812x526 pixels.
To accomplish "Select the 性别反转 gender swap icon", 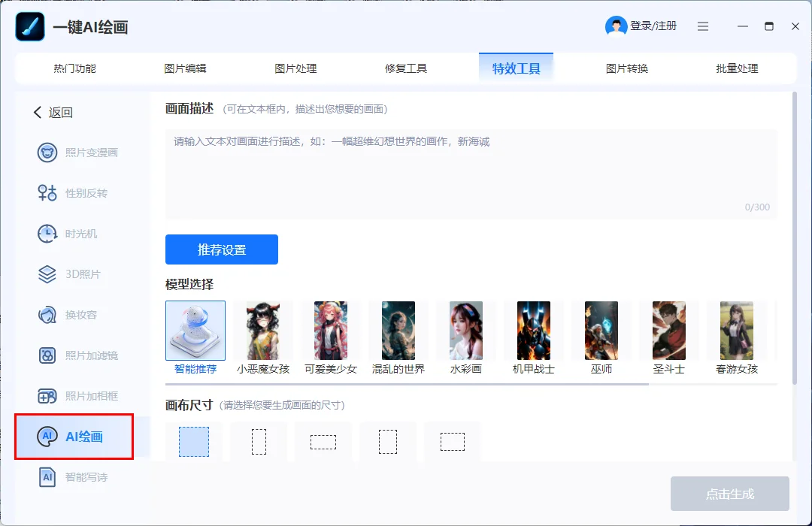I will (x=47, y=193).
